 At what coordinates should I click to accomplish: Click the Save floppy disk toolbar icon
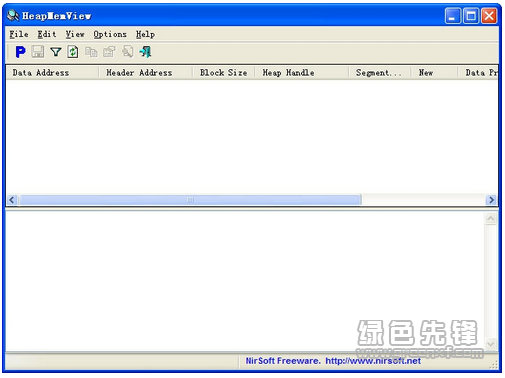click(x=38, y=52)
